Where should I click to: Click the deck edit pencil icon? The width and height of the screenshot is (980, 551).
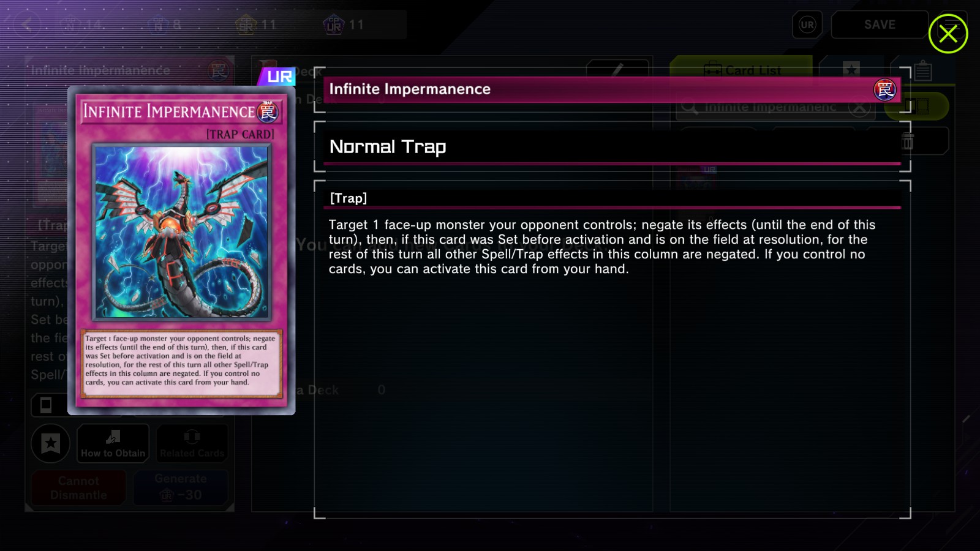click(617, 69)
